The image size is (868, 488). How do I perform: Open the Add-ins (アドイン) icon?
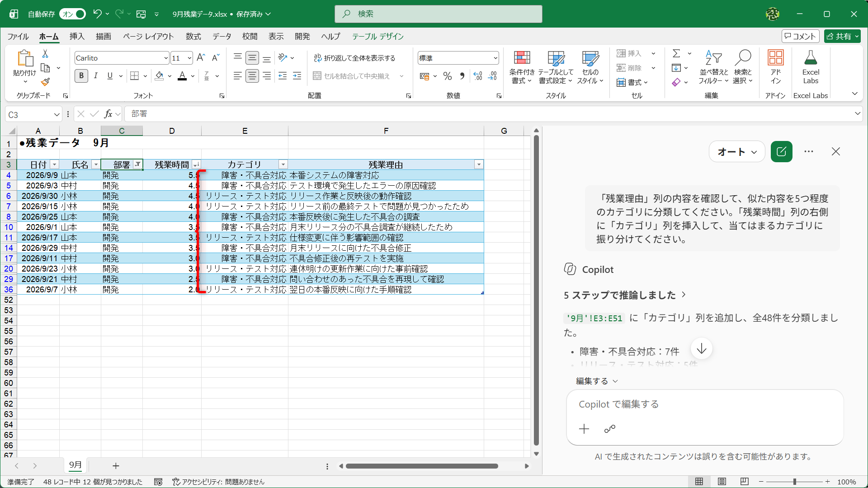coord(776,67)
